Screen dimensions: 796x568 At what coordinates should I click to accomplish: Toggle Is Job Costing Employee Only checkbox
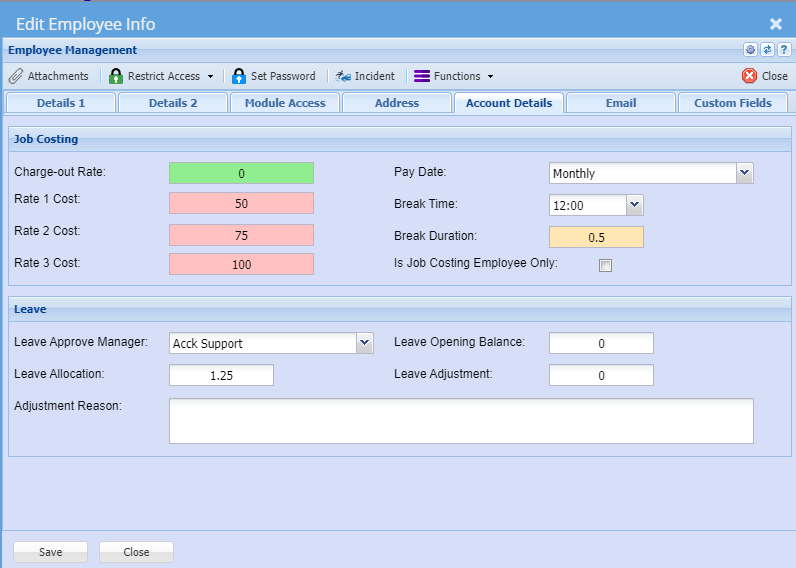pos(605,265)
